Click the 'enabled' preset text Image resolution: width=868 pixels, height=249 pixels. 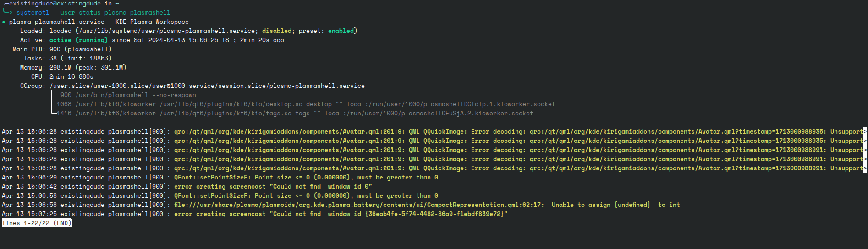point(341,31)
